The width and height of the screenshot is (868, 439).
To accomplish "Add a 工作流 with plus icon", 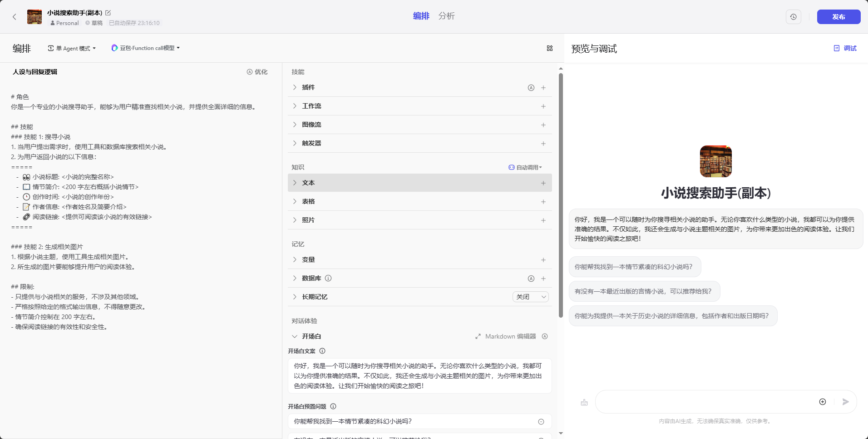I will pos(543,106).
